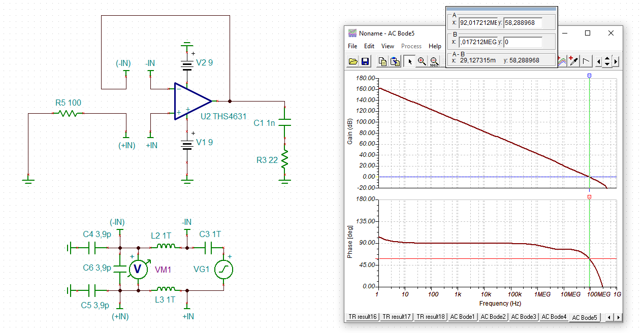Click the blue cursor marker atop gain plot
Image resolution: width=644 pixels, height=333 pixels.
tap(589, 75)
